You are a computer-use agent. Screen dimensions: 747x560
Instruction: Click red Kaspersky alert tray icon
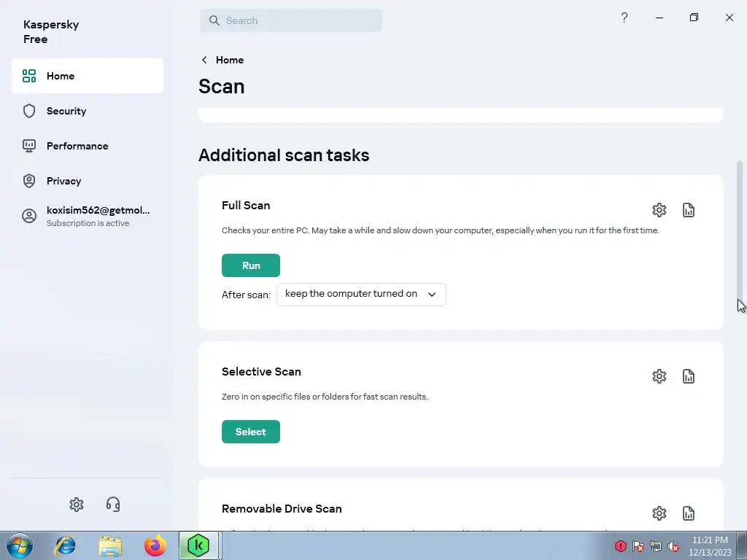620,545
